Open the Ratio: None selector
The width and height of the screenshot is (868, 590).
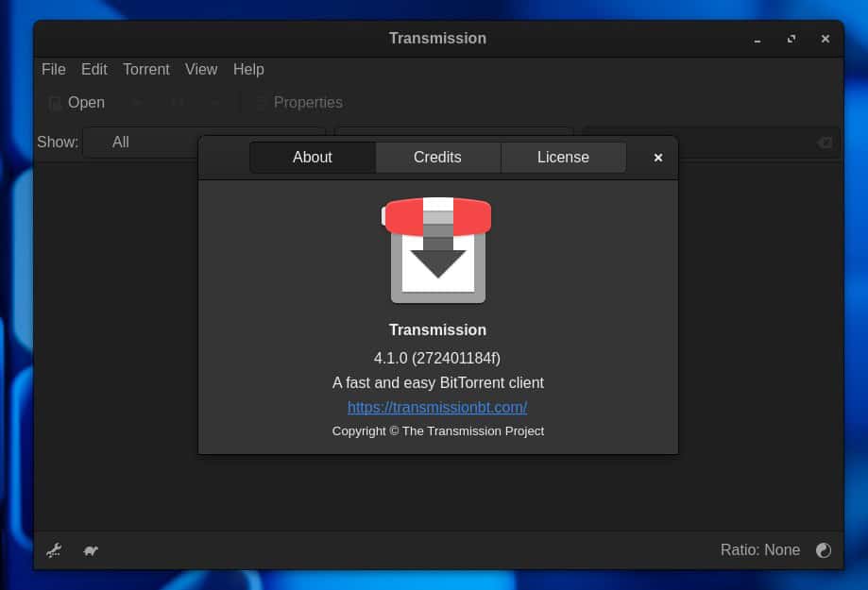coord(760,550)
